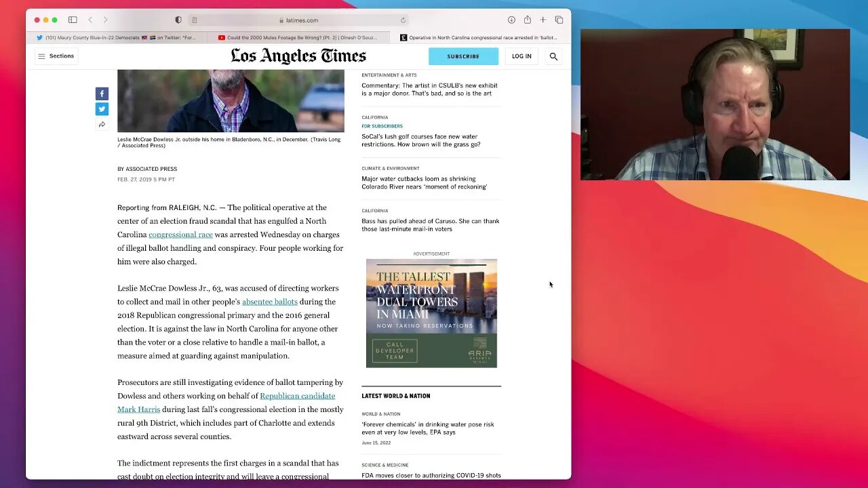Open the site search magnifier icon

pos(553,56)
